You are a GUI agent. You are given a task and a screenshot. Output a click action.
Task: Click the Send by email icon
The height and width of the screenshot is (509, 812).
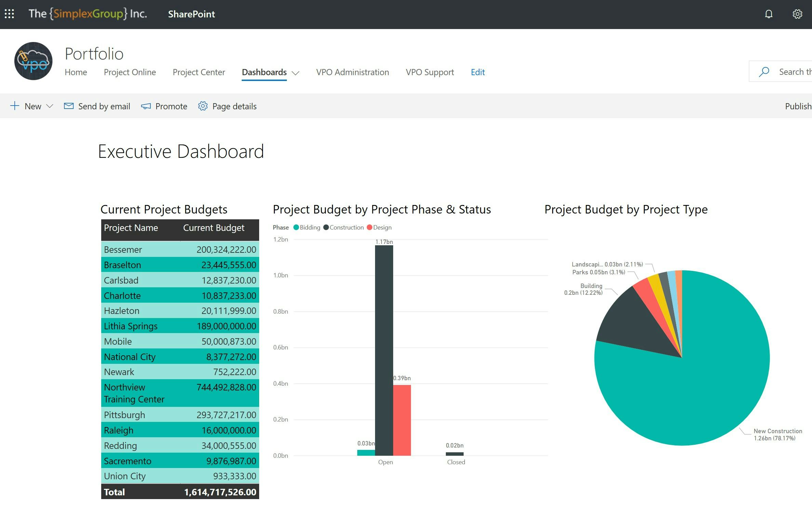(x=68, y=106)
